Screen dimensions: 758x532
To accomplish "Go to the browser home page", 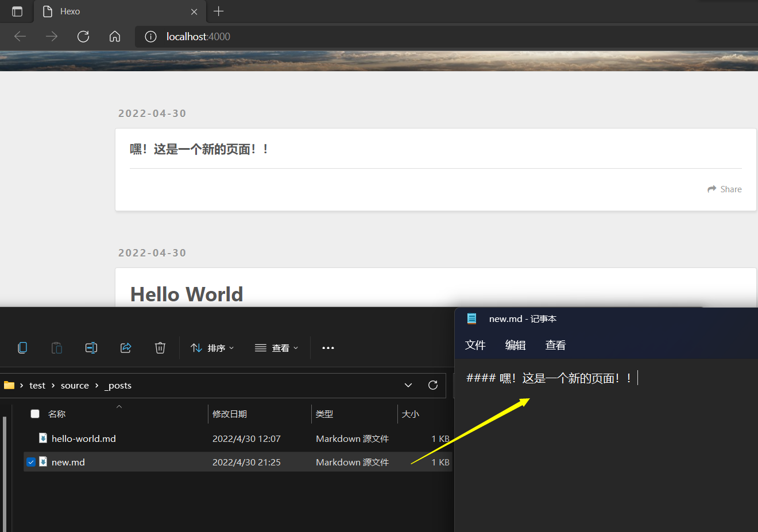I will (115, 37).
